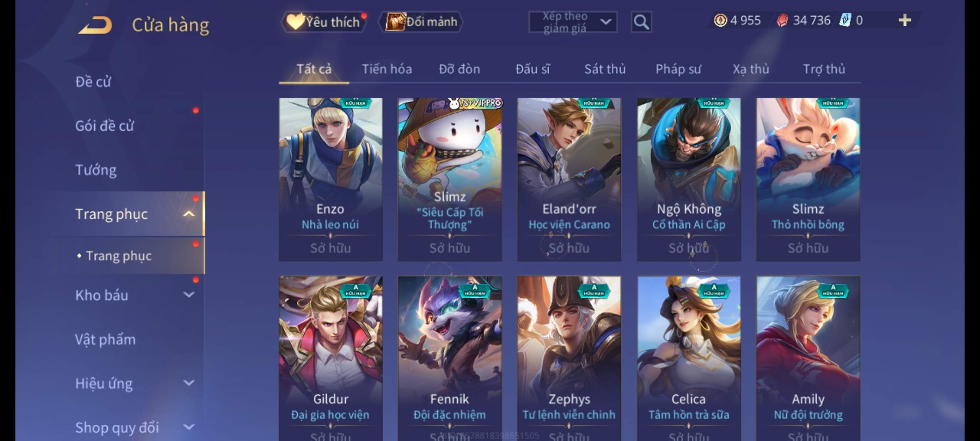Open Gói đề cử in sidebar
Screen dimensions: 980x441
pyautogui.click(x=105, y=126)
